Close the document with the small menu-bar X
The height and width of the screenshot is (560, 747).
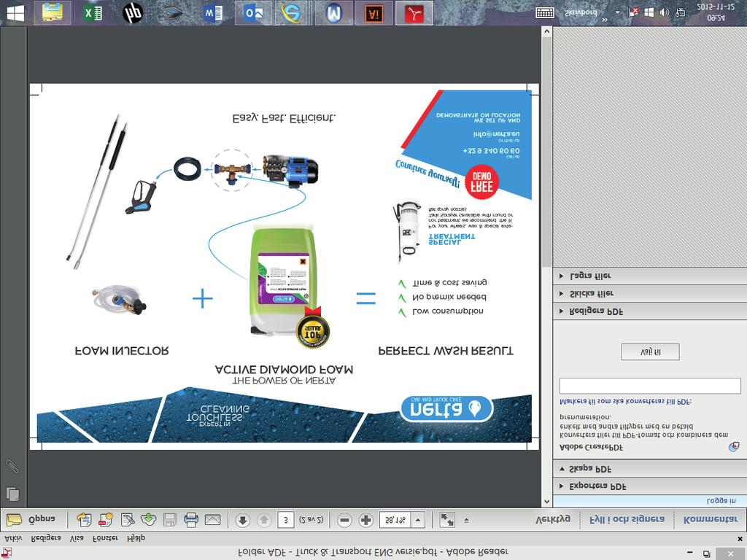740,539
